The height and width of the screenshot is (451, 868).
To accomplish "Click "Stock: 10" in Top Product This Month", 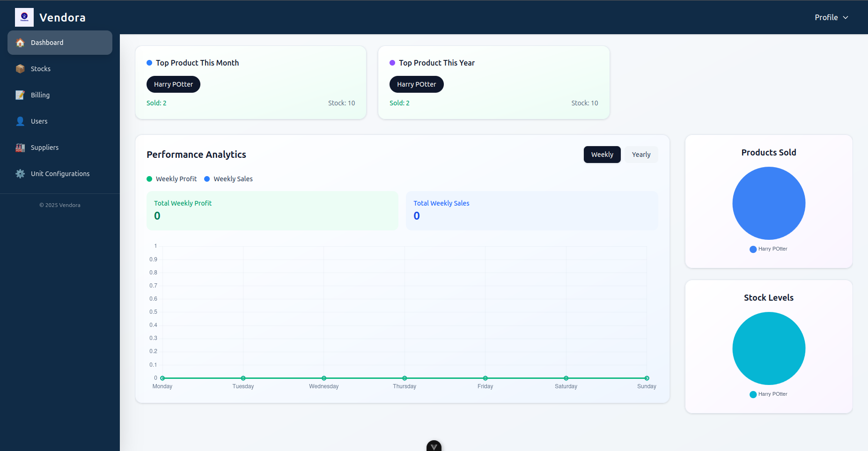I will [342, 103].
